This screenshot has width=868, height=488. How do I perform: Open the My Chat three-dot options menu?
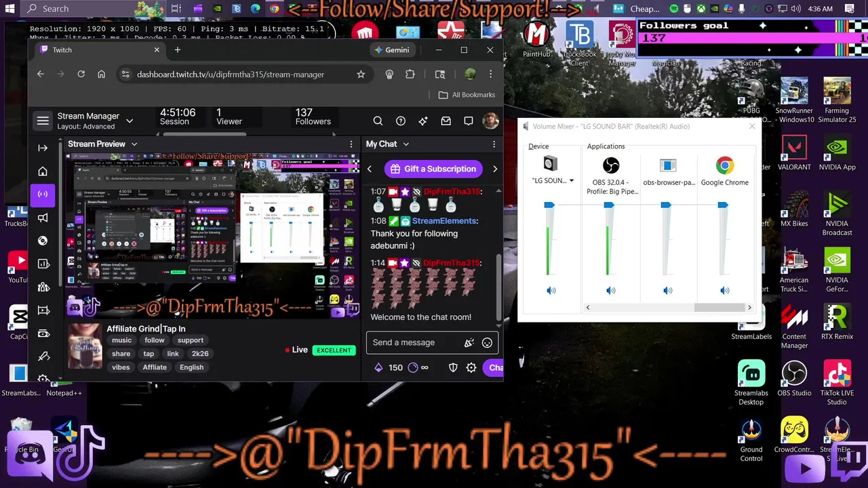coord(494,144)
